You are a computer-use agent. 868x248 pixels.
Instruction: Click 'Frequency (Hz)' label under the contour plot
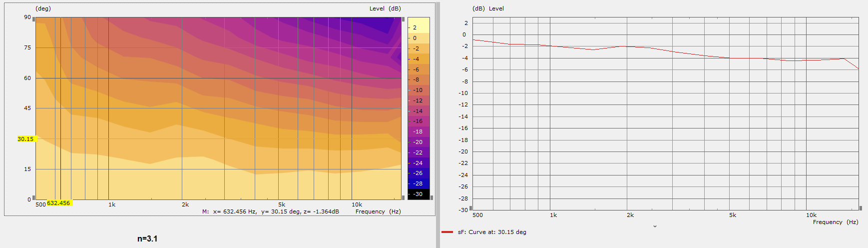[x=378, y=211]
